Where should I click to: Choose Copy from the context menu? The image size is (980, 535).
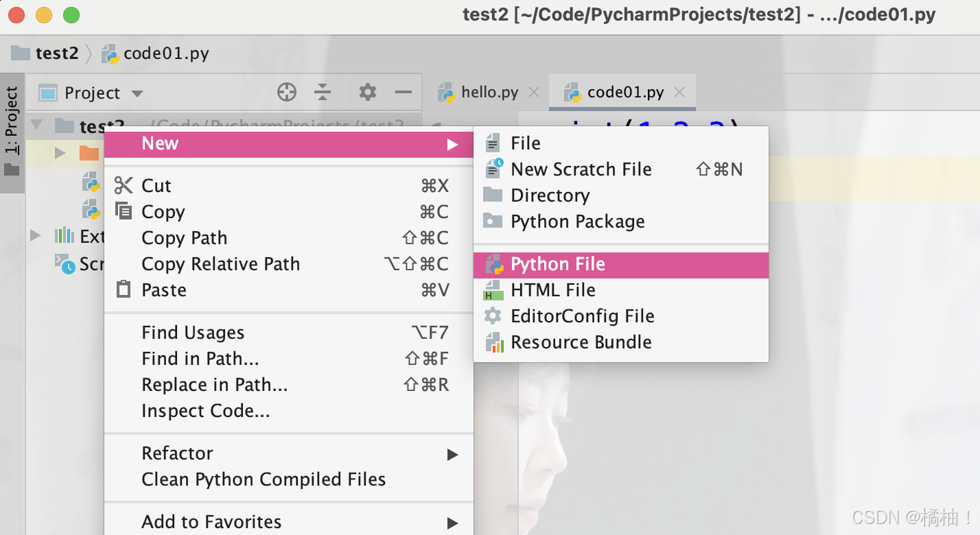(288, 212)
